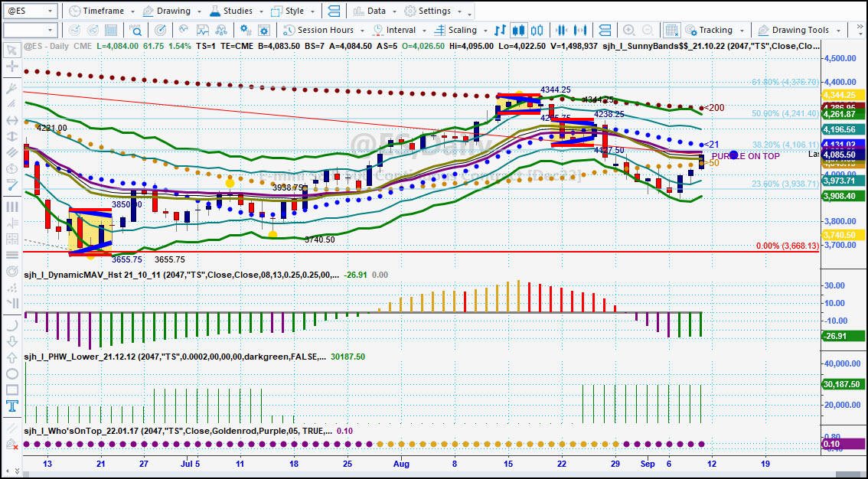Click the purple 0.10 axis value marker
The height and width of the screenshot is (479, 868).
(843, 444)
